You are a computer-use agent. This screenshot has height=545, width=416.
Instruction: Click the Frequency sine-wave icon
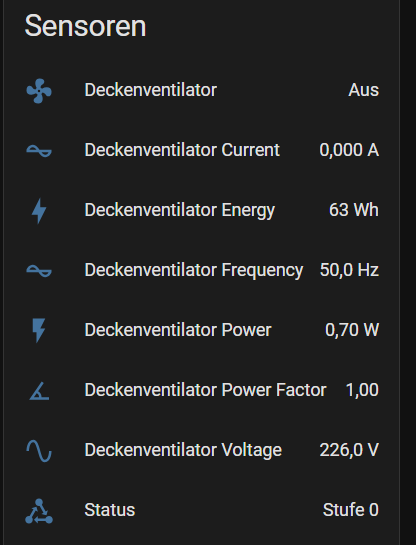[39, 271]
